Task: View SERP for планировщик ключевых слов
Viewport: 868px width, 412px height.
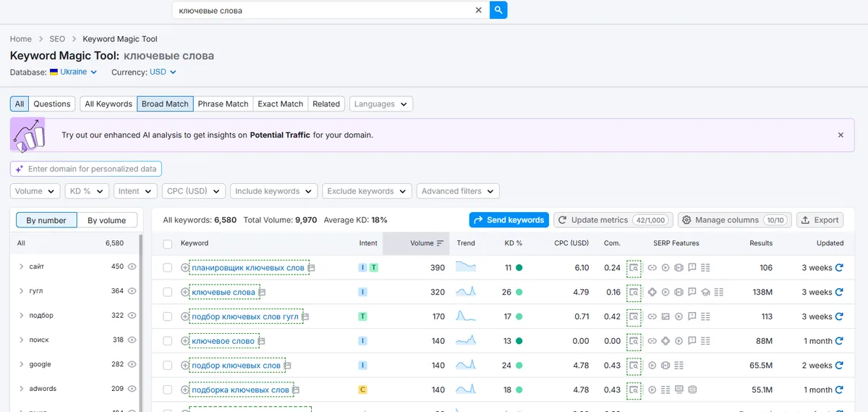Action: click(x=634, y=268)
